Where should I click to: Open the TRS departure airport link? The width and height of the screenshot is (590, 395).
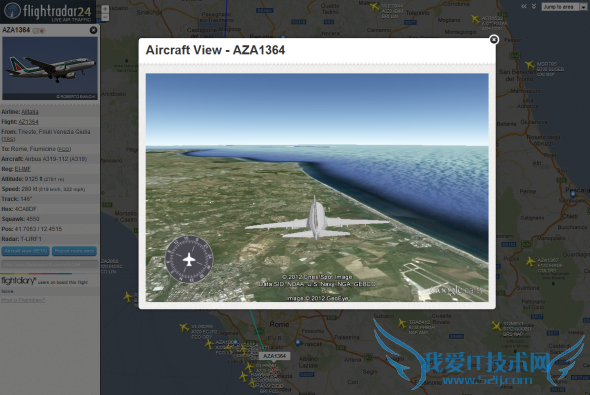(8, 139)
